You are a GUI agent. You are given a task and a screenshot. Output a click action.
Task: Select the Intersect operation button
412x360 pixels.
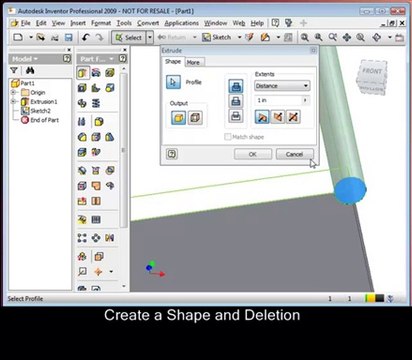pos(236,116)
